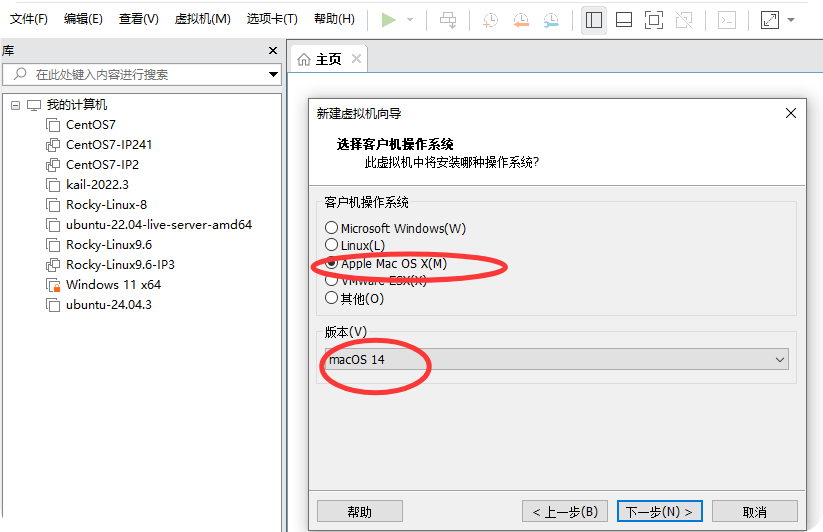Open the 版本(V) macOS 14 dropdown

click(557, 359)
